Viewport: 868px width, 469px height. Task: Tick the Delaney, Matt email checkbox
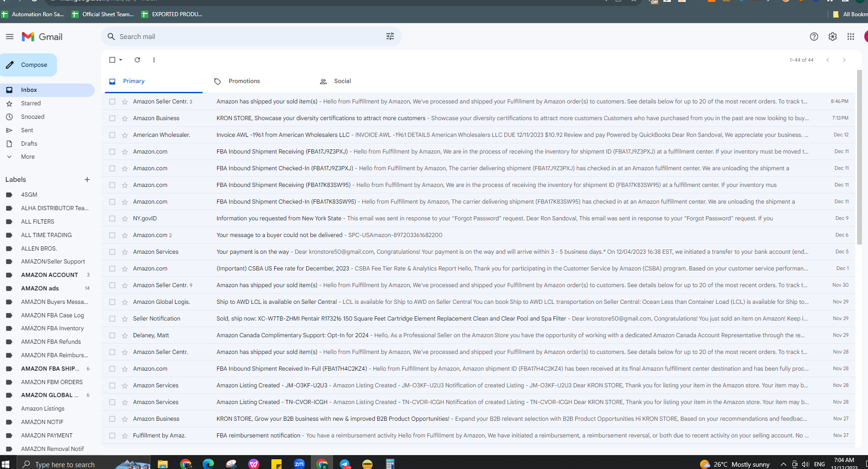[x=112, y=335]
